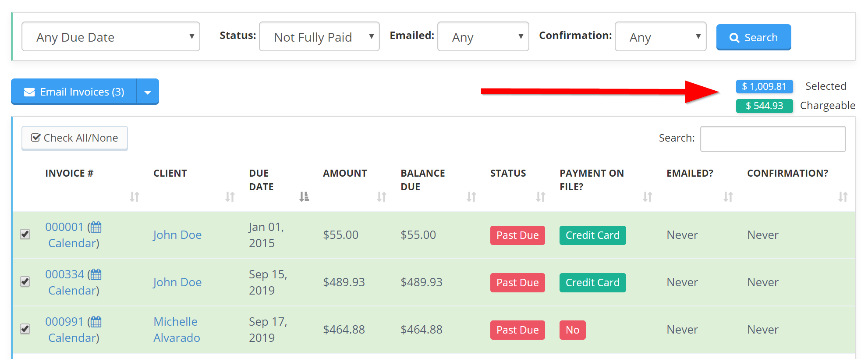
Task: Click the Sep 15, 2019 due date
Action: click(x=268, y=282)
